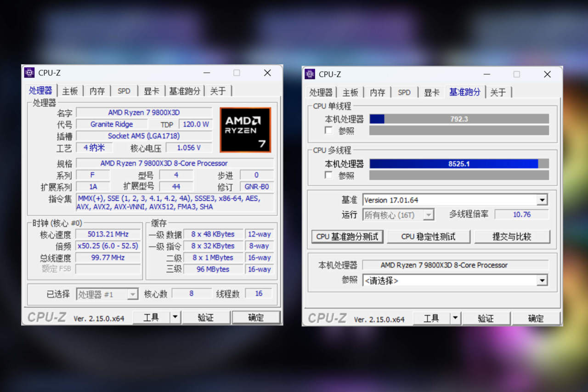Viewport: 588px width, 392px height.
Task: Expand the 处理器 #1 selection dropdown
Action: tap(132, 294)
